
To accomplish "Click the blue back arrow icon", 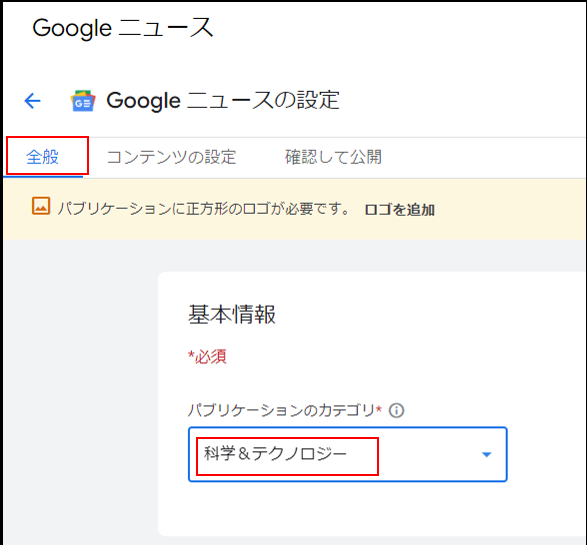I will [32, 101].
